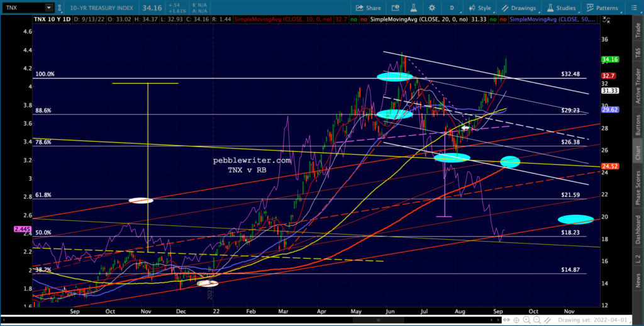Click the 38.2% Fibonacci level label
644x326 pixels.
click(x=43, y=270)
